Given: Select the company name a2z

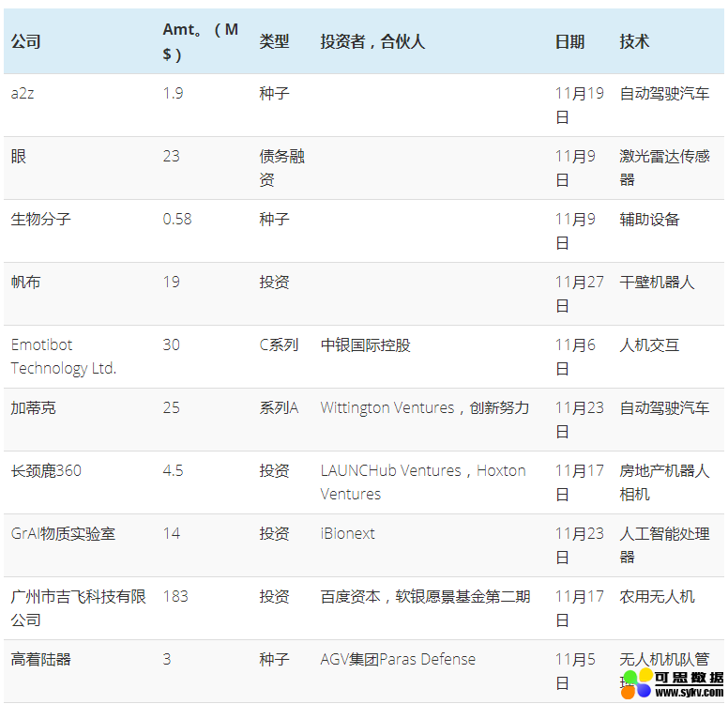Looking at the screenshot, I should coord(23,94).
